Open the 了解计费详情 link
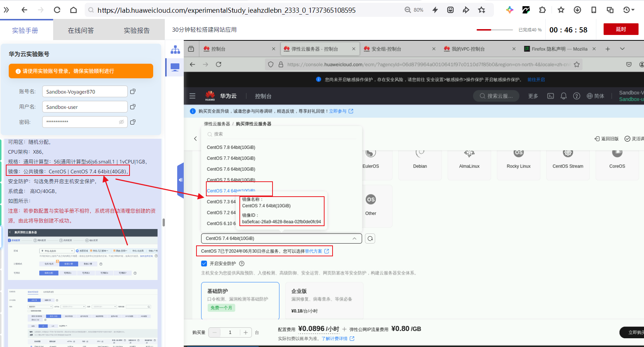 338,339
